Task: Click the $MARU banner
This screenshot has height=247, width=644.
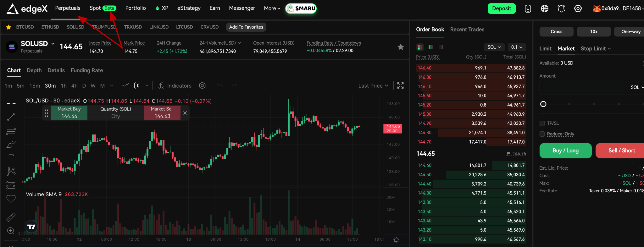Action: pos(301,8)
